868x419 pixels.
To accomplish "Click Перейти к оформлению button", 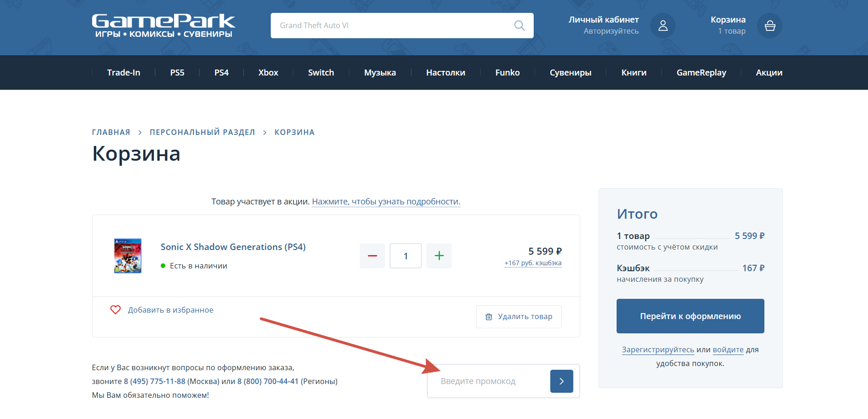I will 690,316.
